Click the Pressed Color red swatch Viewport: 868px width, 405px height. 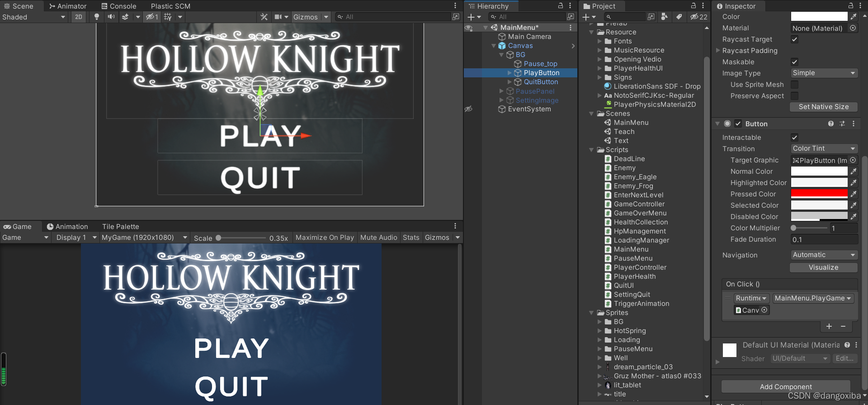click(x=819, y=194)
